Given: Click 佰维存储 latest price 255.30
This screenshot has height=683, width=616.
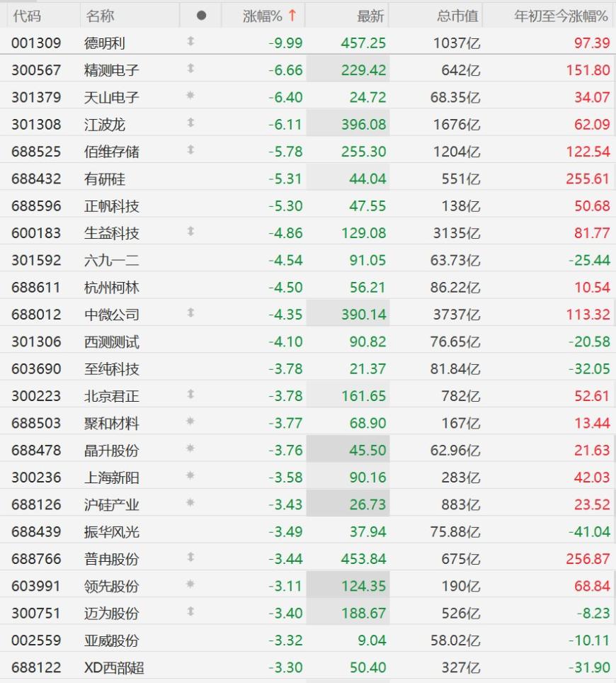Looking at the screenshot, I should click(363, 152).
